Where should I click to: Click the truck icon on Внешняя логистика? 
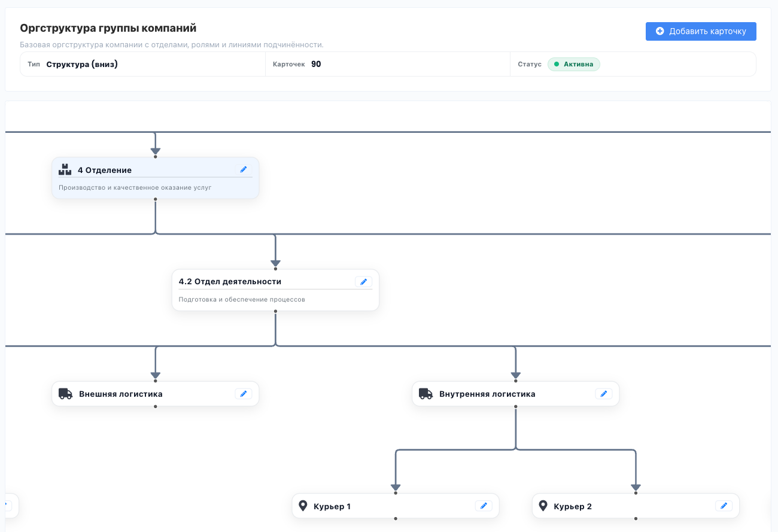(x=65, y=394)
